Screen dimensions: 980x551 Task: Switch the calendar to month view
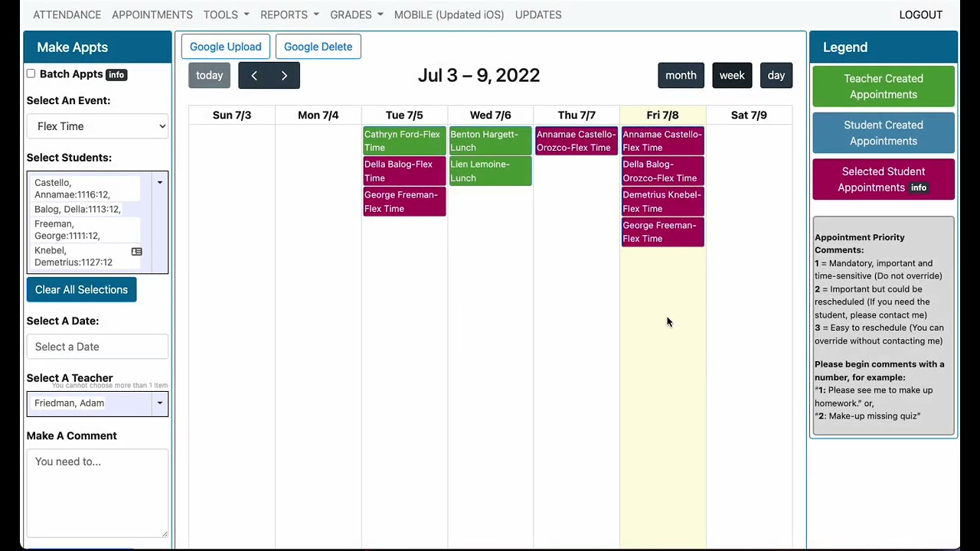coord(681,75)
